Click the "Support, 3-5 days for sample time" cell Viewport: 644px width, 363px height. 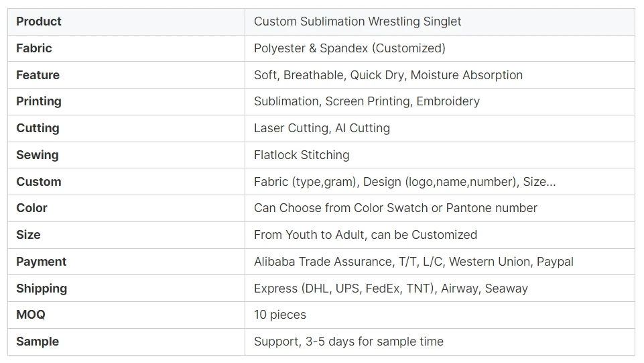(348, 342)
